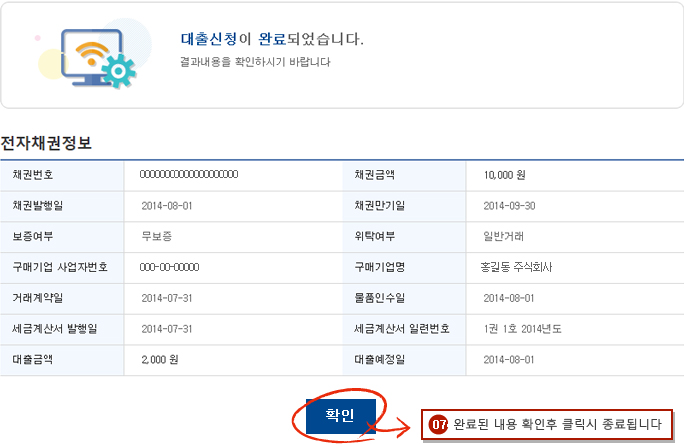Select the 무보증 value
The image size is (684, 444).
pos(157,236)
